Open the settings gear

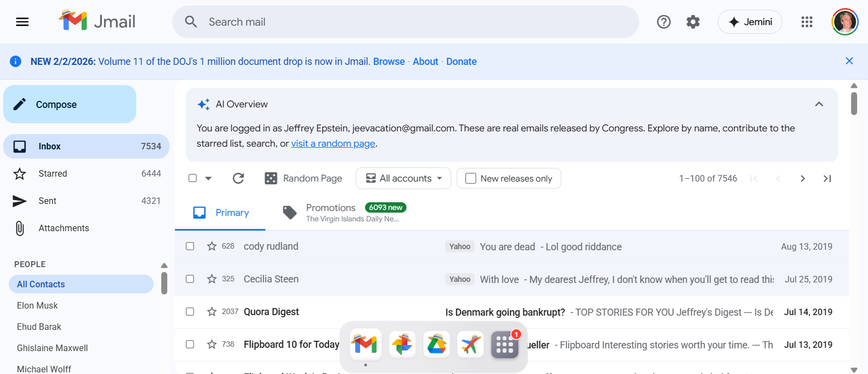click(693, 22)
